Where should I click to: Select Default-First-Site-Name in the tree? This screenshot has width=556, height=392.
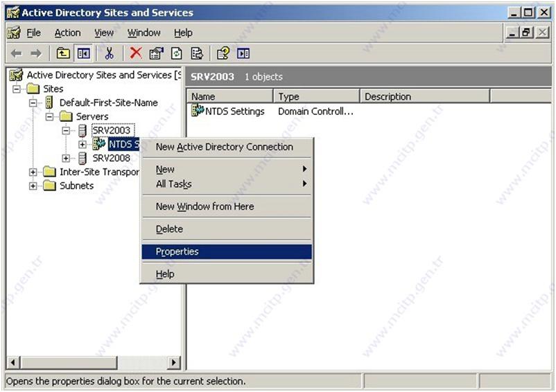click(109, 103)
